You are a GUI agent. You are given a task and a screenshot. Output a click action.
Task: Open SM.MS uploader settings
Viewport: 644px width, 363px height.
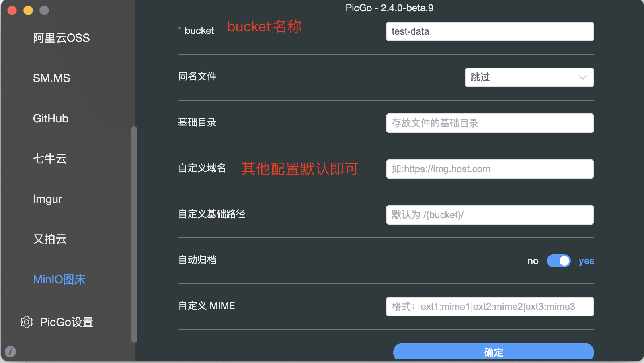coord(51,78)
